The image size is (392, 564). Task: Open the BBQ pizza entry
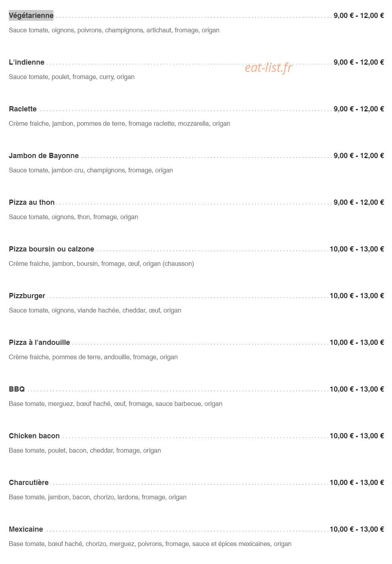(17, 389)
